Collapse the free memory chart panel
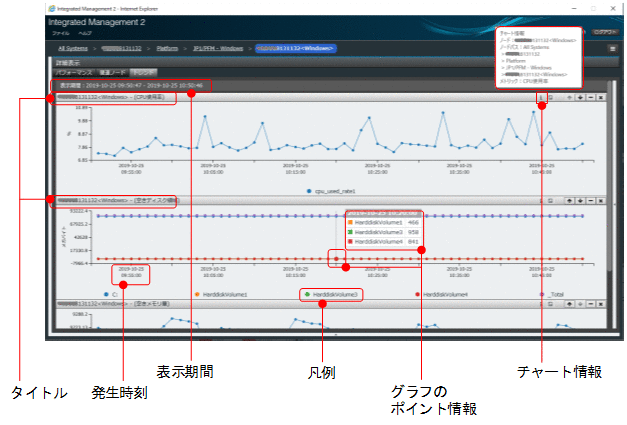627x425 pixels. [591, 304]
